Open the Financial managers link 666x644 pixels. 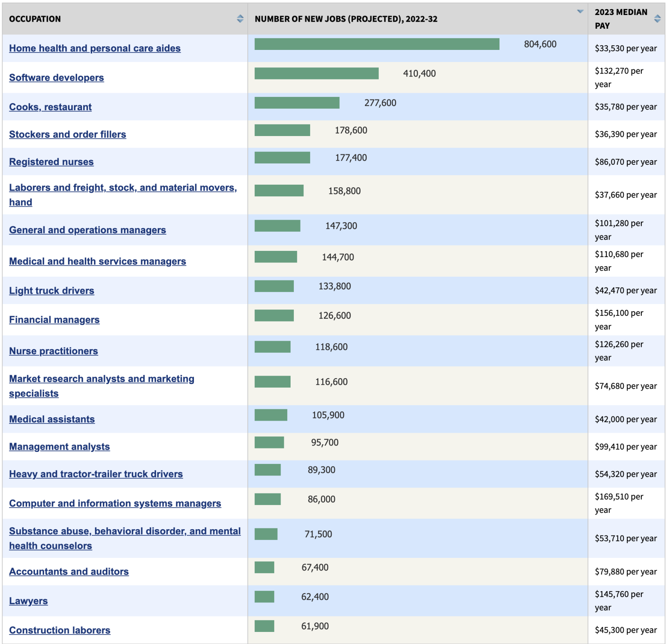(54, 320)
